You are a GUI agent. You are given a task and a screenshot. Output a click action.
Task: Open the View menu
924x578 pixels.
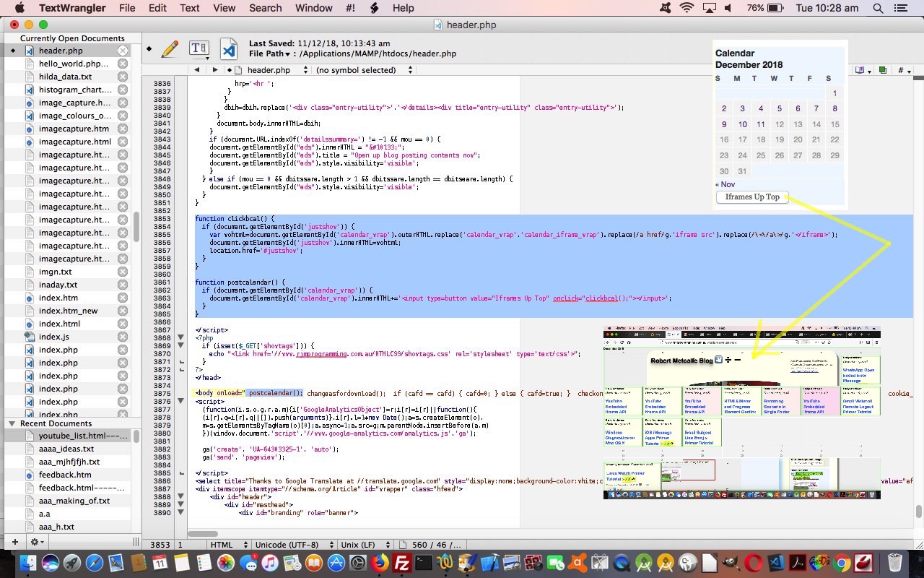click(x=225, y=8)
